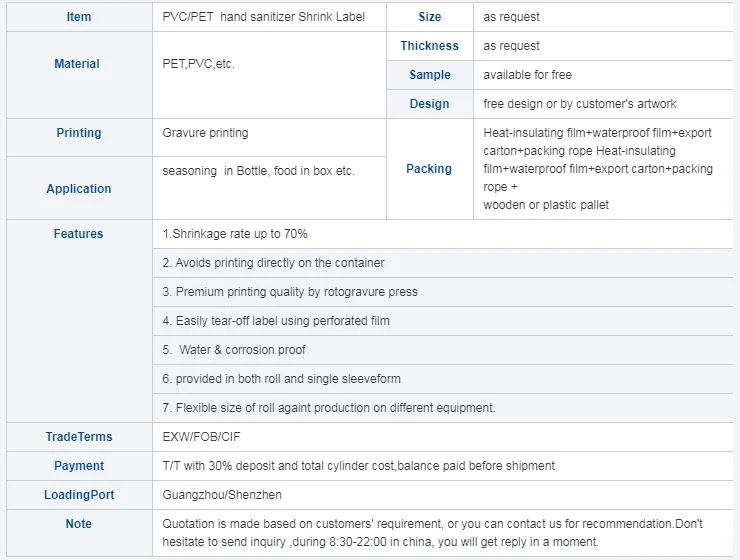
Task: Select the TradeTerms label cell
Action: (x=78, y=437)
